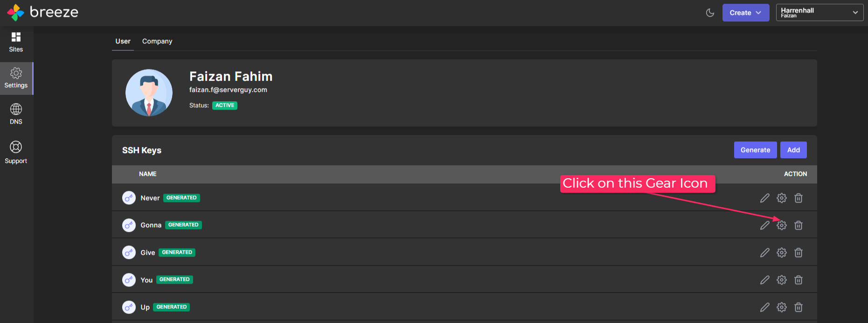
Task: Open Settings in the sidebar
Action: (x=16, y=78)
